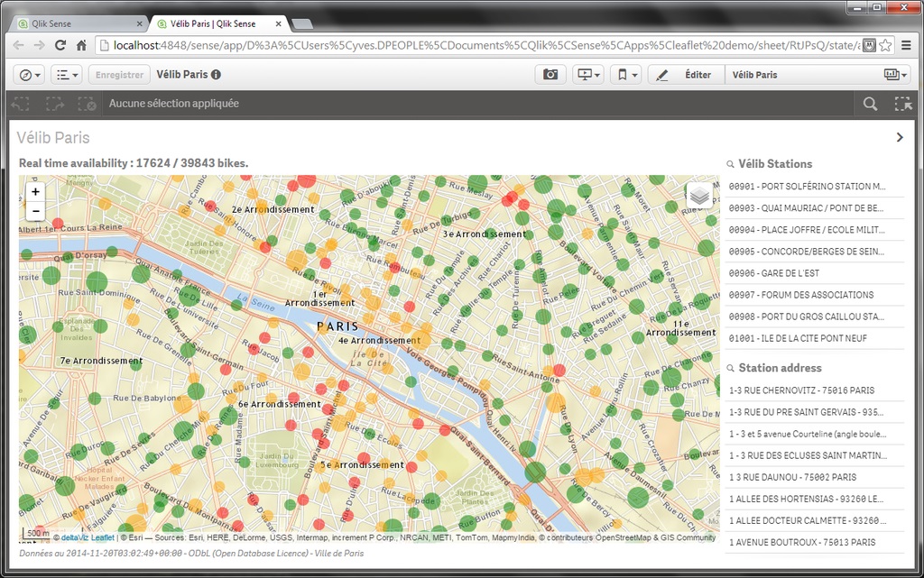Open the data storytelling screen dropdown

point(588,75)
